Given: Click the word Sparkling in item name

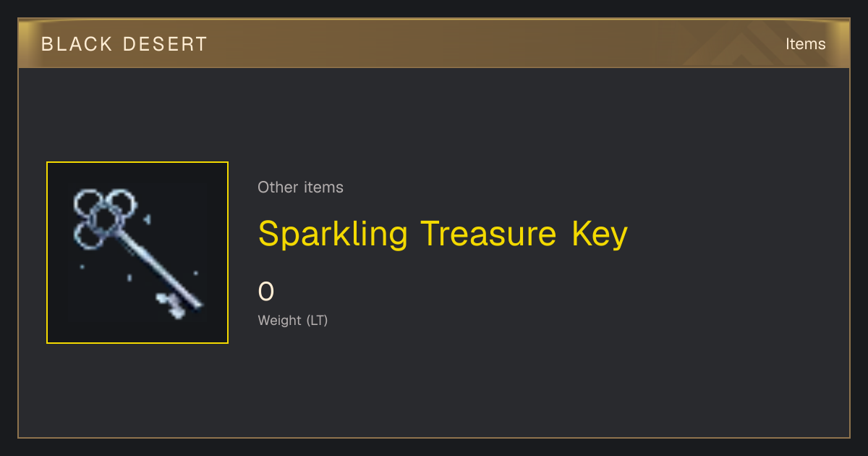Looking at the screenshot, I should [x=333, y=235].
